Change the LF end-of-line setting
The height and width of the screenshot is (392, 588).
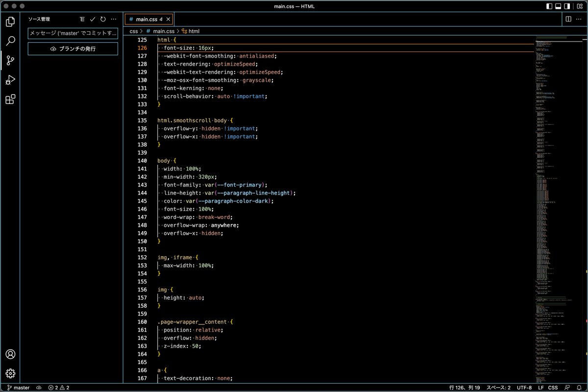coord(541,388)
